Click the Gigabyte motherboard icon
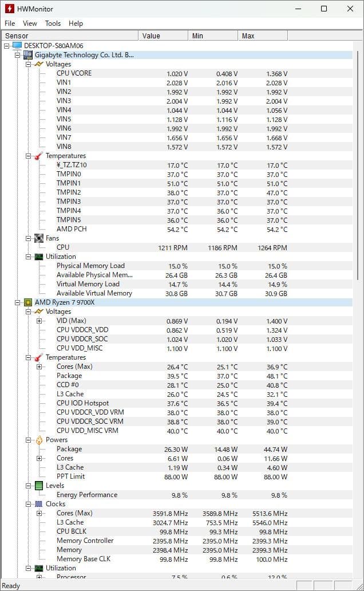 click(x=29, y=55)
